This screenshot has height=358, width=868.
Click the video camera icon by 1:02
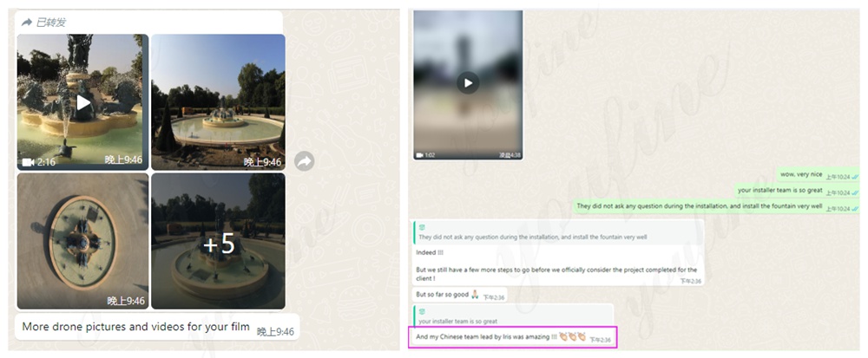419,155
